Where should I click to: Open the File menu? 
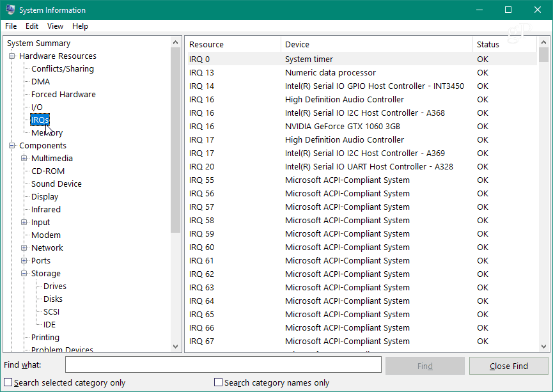(x=11, y=26)
